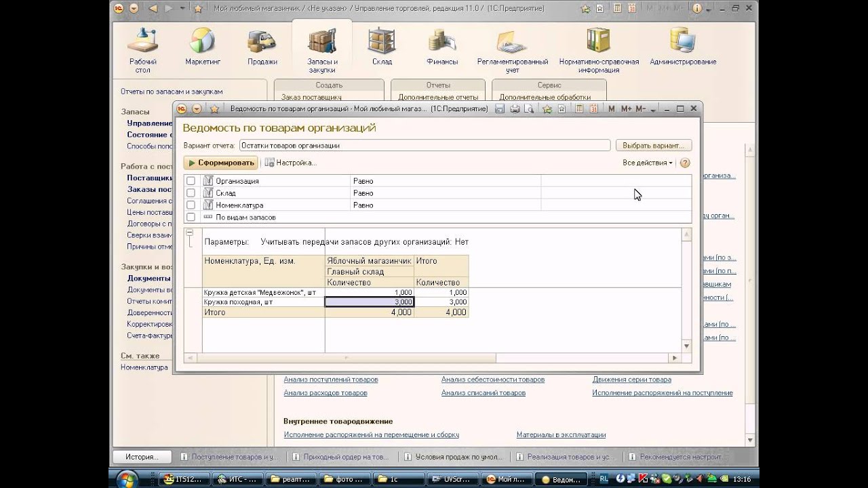Enable the Организация filter checkbox
868x488 pixels.
click(x=191, y=181)
